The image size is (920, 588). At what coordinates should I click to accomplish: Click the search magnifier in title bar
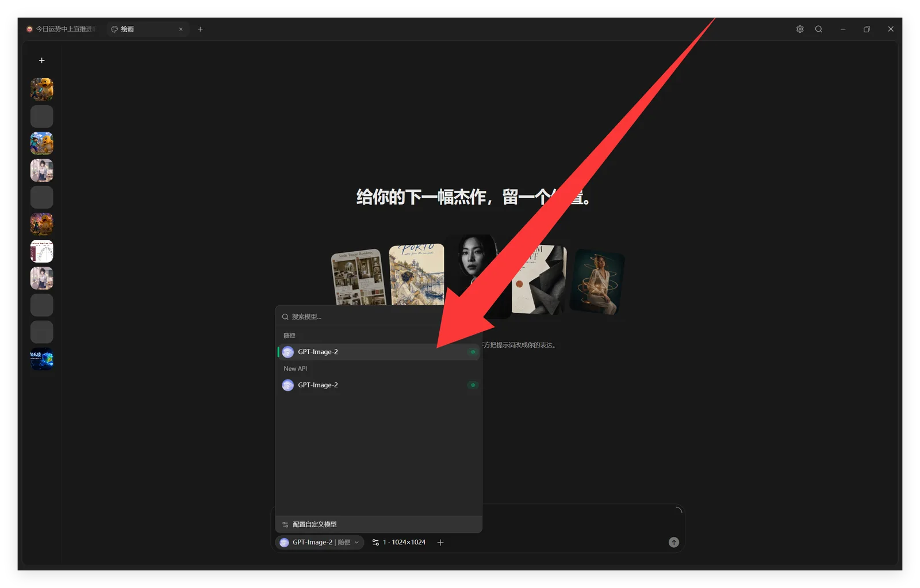[x=819, y=29]
